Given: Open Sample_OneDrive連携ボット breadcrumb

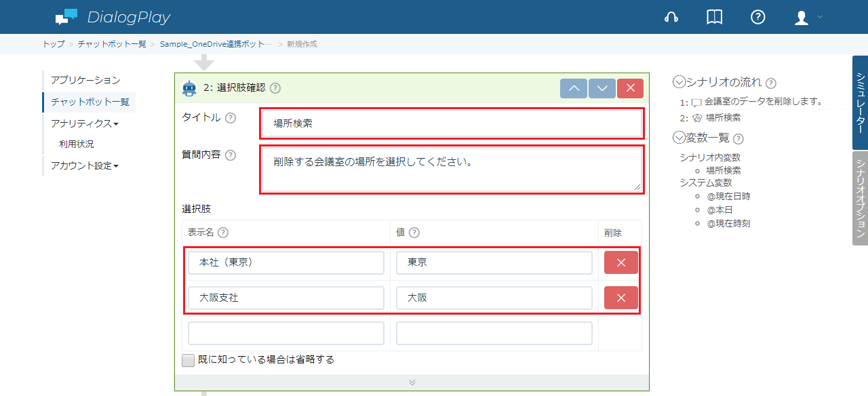Looking at the screenshot, I should pos(216,44).
